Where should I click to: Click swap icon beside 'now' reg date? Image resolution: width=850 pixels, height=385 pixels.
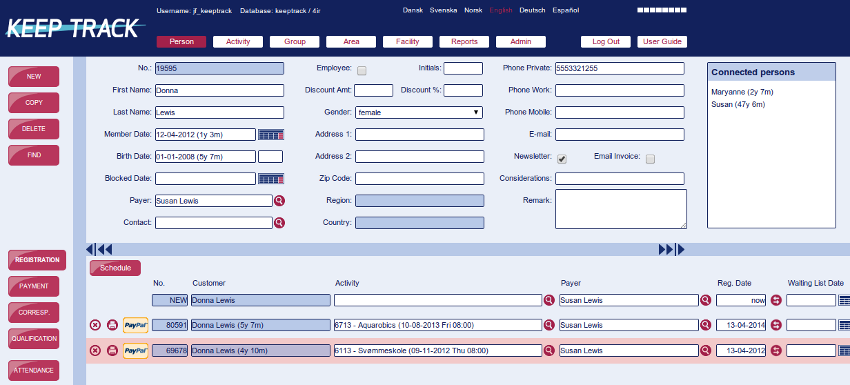tap(776, 300)
